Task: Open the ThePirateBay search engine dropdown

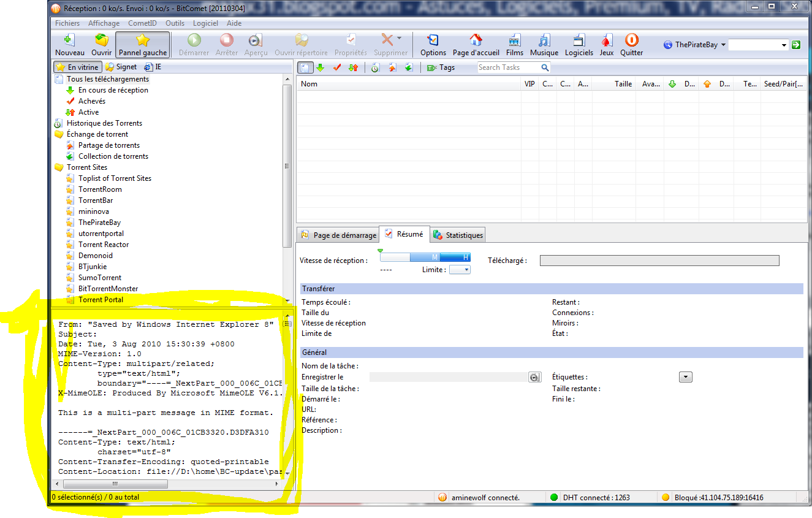Action: coord(695,45)
